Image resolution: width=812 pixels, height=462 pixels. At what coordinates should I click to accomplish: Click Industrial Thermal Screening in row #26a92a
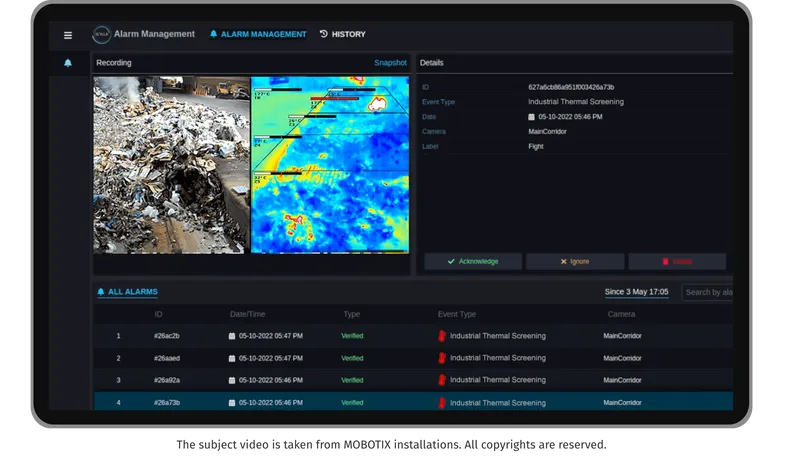coord(498,380)
